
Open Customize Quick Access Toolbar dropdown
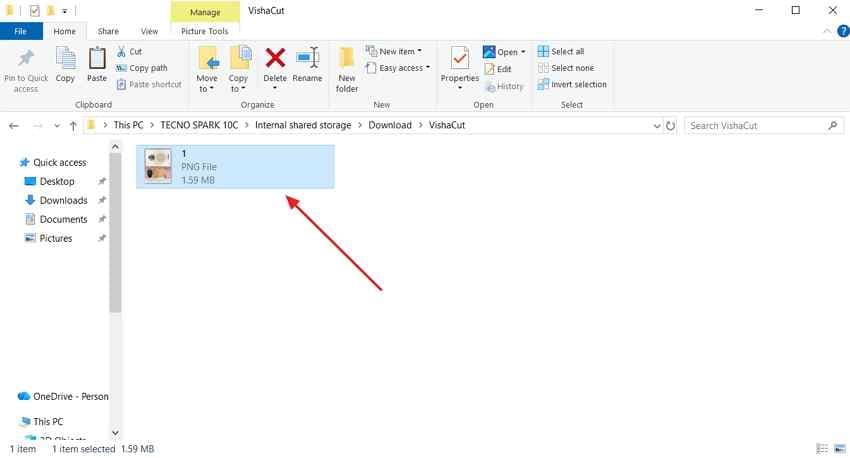tap(65, 11)
